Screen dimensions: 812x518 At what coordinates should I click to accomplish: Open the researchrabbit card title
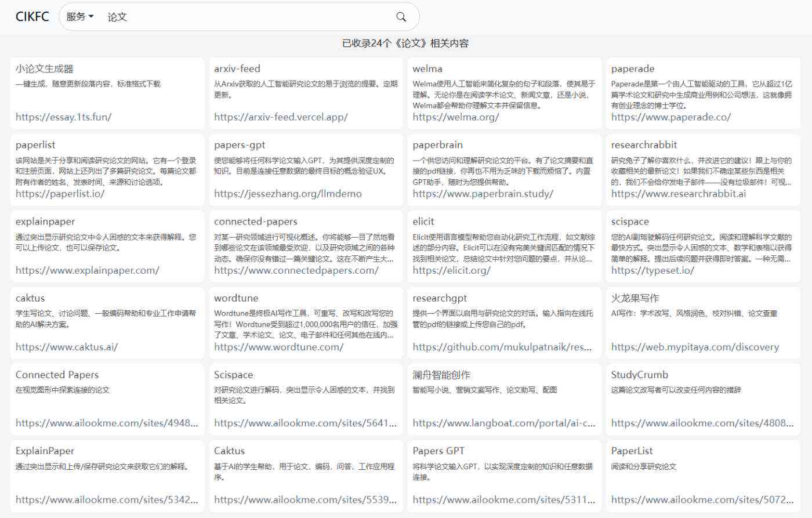(644, 145)
